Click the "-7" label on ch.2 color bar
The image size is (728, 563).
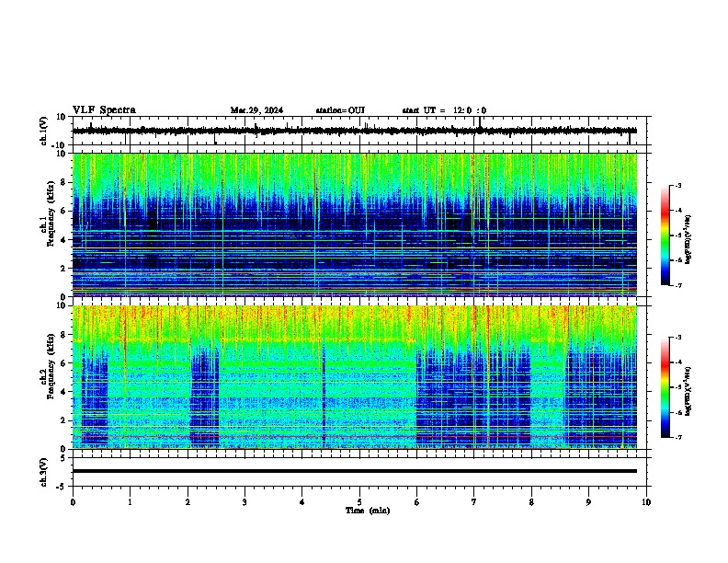coord(678,438)
